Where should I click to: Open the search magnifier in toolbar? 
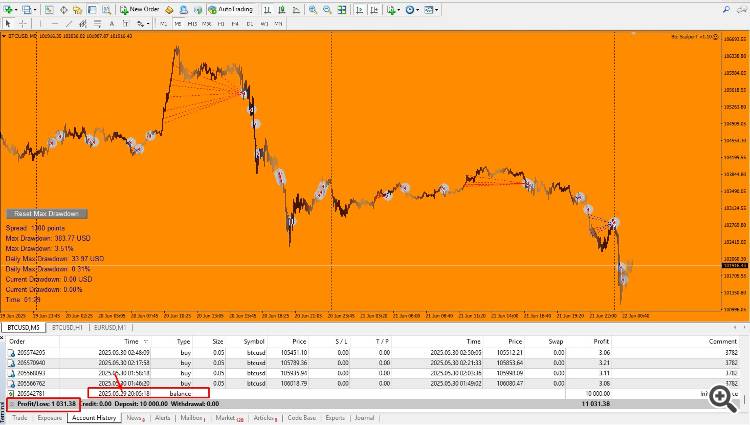tap(726, 10)
